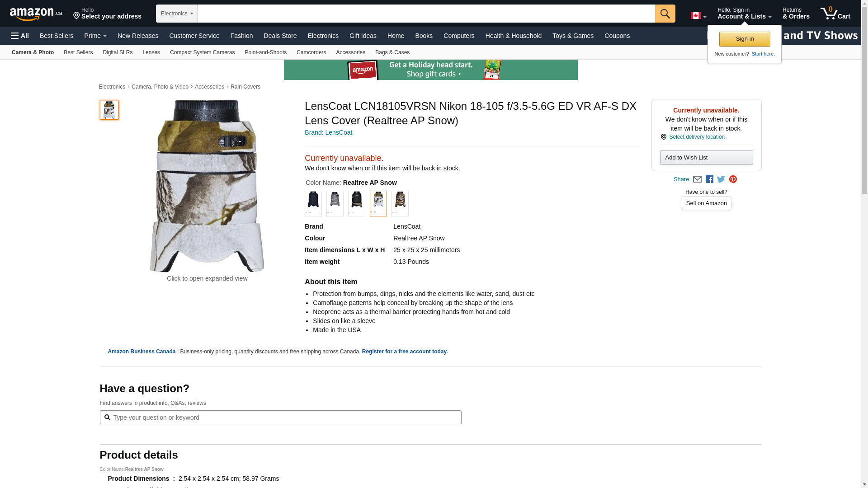Go to Deals Store in navigation
The height and width of the screenshot is (488, 868).
tap(280, 36)
